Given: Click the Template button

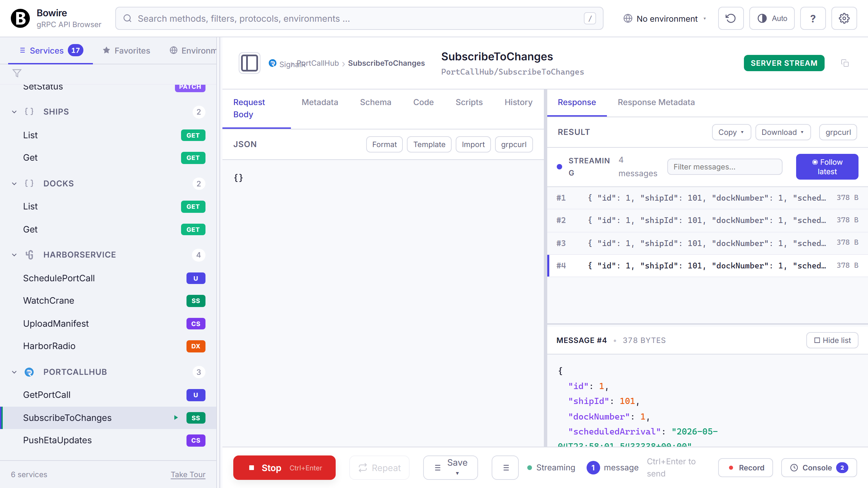Looking at the screenshot, I should point(429,144).
